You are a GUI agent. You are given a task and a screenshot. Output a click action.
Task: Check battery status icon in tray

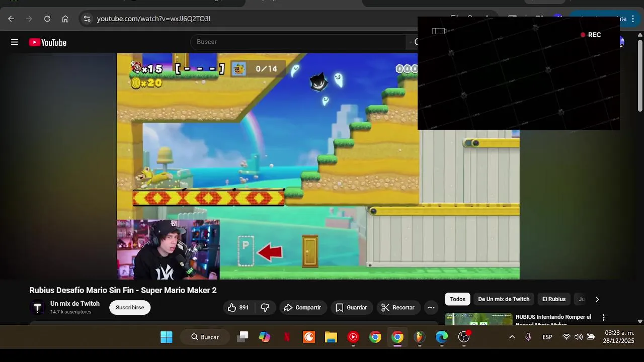click(591, 337)
